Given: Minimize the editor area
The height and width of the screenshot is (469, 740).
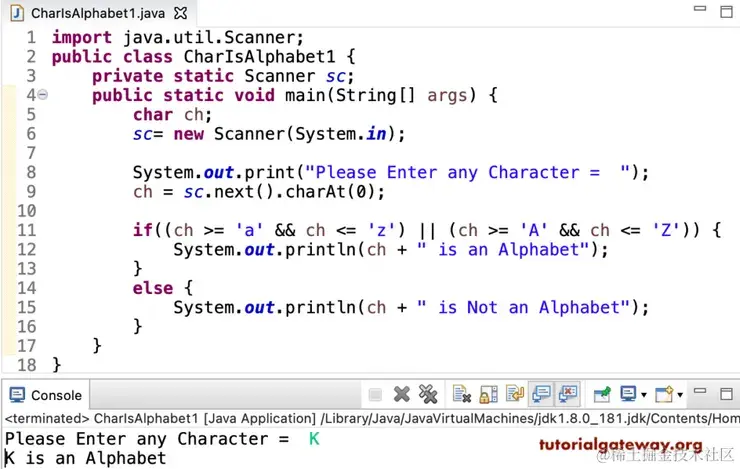Looking at the screenshot, I should (x=700, y=8).
